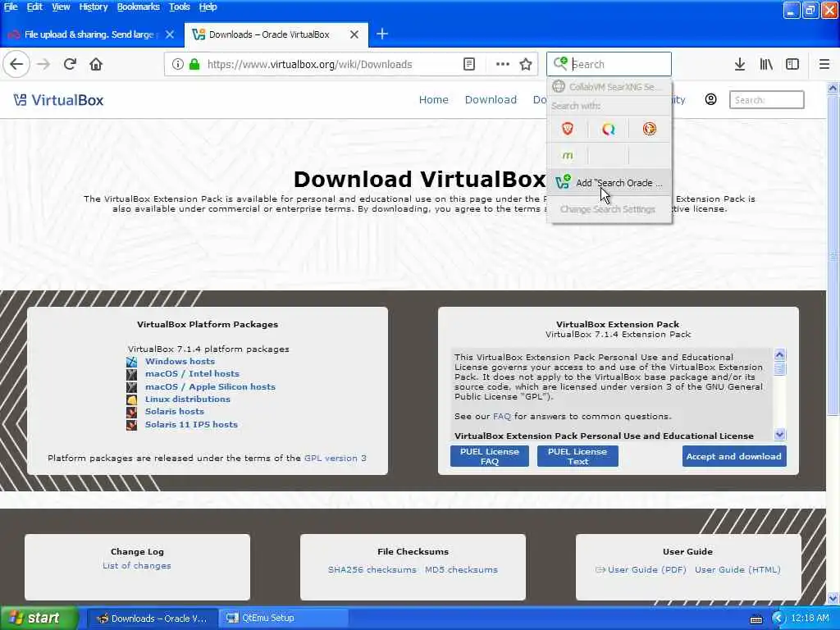Image resolution: width=840 pixels, height=630 pixels.
Task: Search with Brave engine icon
Action: [568, 129]
